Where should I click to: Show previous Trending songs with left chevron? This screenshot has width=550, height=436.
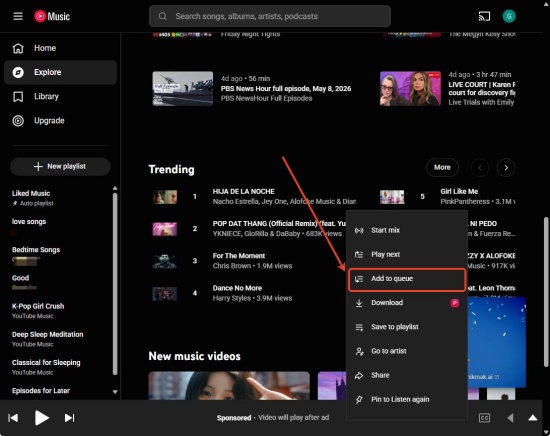pyautogui.click(x=479, y=168)
